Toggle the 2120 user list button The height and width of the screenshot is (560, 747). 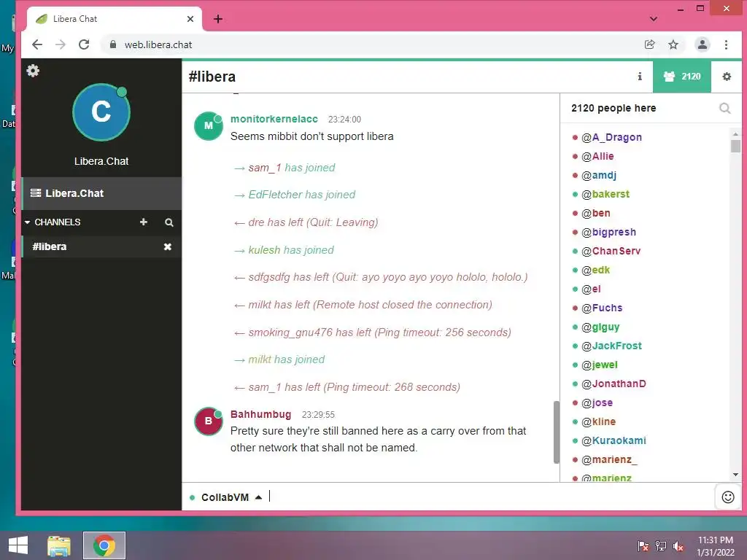point(682,76)
